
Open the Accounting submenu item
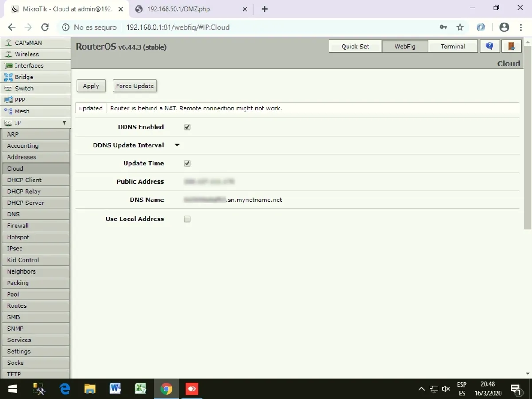click(35, 146)
